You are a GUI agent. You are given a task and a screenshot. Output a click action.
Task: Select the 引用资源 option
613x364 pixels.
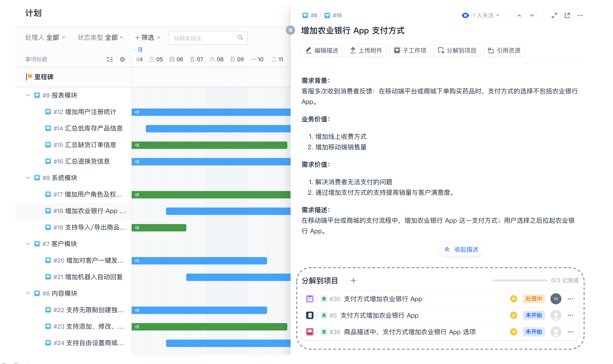[504, 50]
